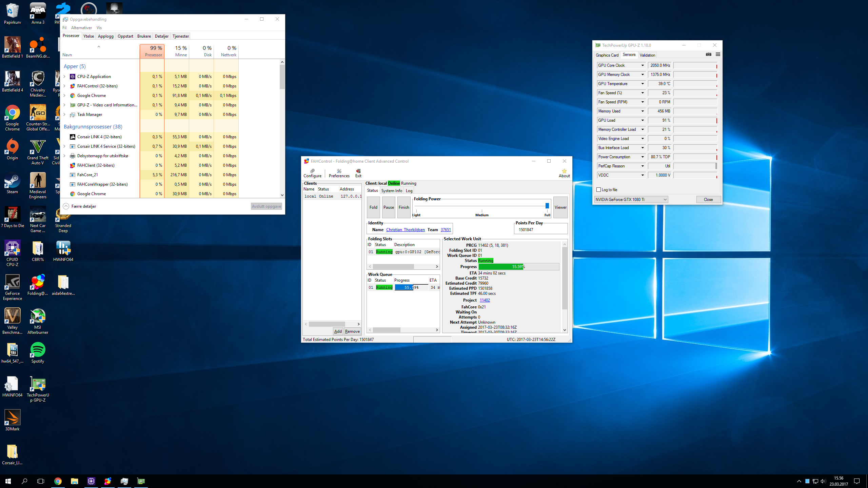Open Spotify desktop shortcut
Image resolution: width=868 pixels, height=488 pixels.
38,352
